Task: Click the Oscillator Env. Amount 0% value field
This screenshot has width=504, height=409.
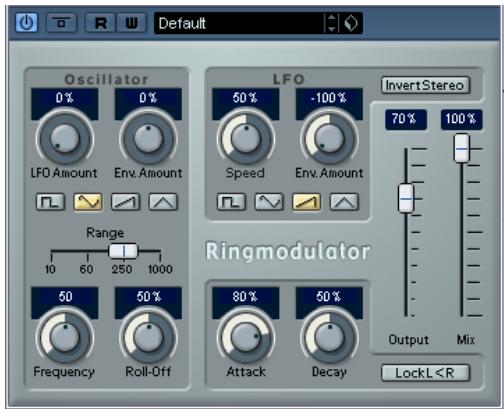Action: 148,99
